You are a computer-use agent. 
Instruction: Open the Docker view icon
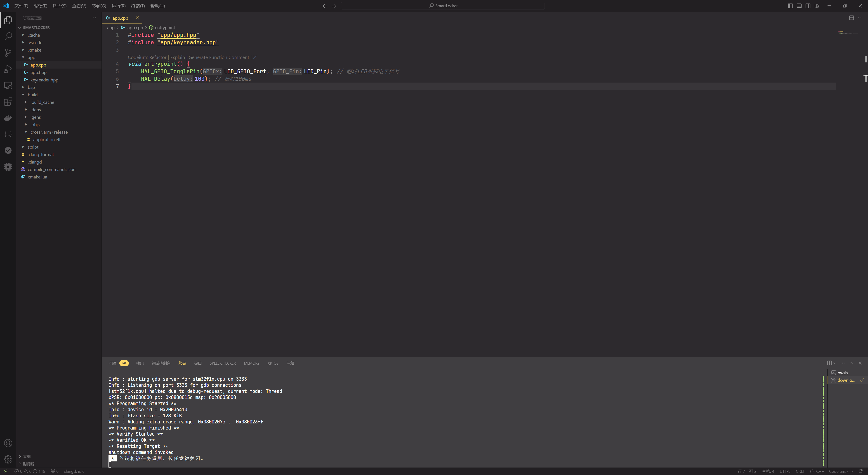point(8,118)
